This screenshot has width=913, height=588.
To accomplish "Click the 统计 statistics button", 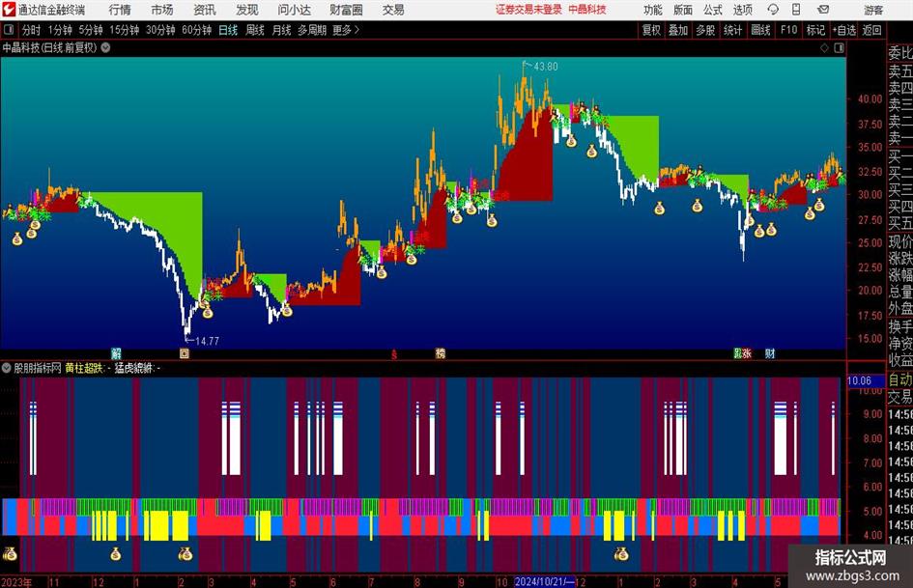I will pyautogui.click(x=732, y=30).
